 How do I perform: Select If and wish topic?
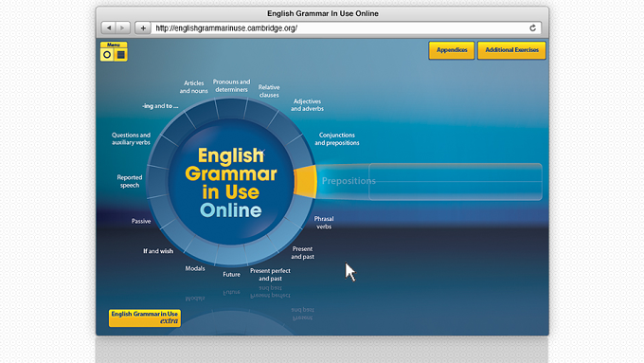tap(158, 251)
